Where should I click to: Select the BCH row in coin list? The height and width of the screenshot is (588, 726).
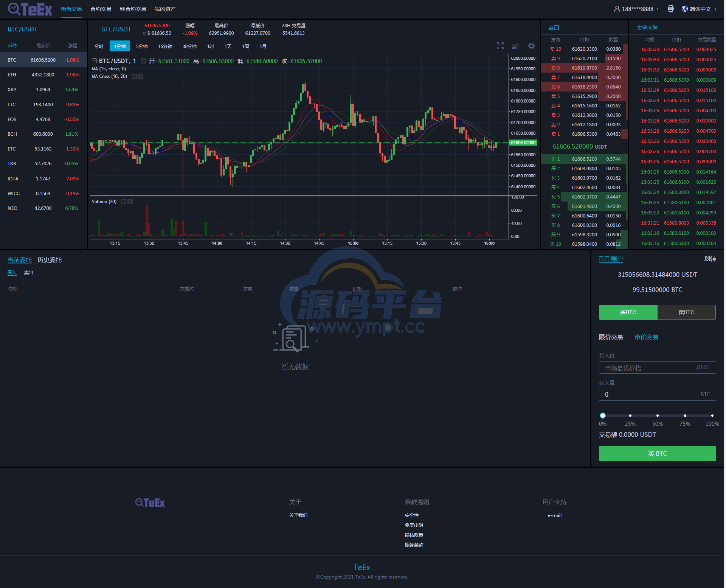coord(43,134)
